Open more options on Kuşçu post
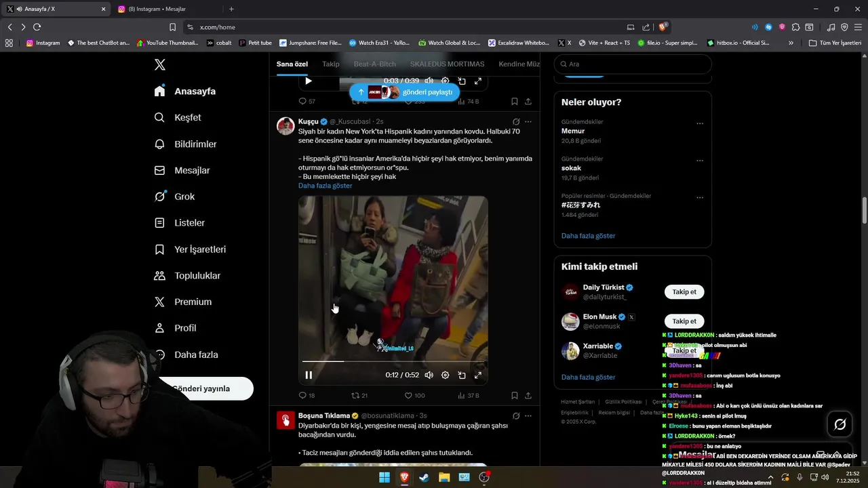This screenshot has width=868, height=488. 528,121
